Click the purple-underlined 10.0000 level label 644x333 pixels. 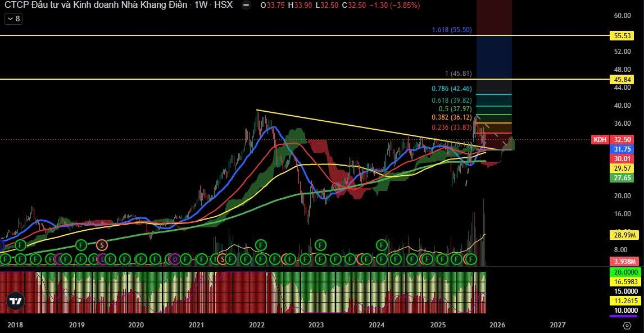click(625, 311)
